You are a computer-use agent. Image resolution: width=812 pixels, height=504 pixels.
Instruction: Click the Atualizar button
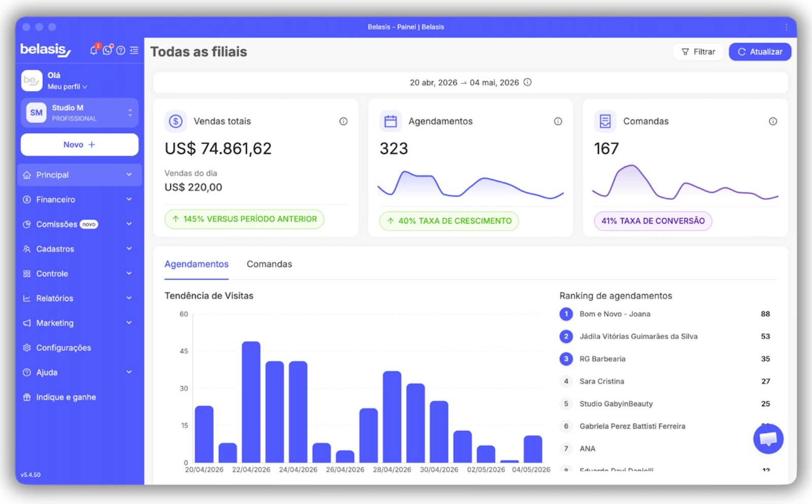tap(760, 52)
